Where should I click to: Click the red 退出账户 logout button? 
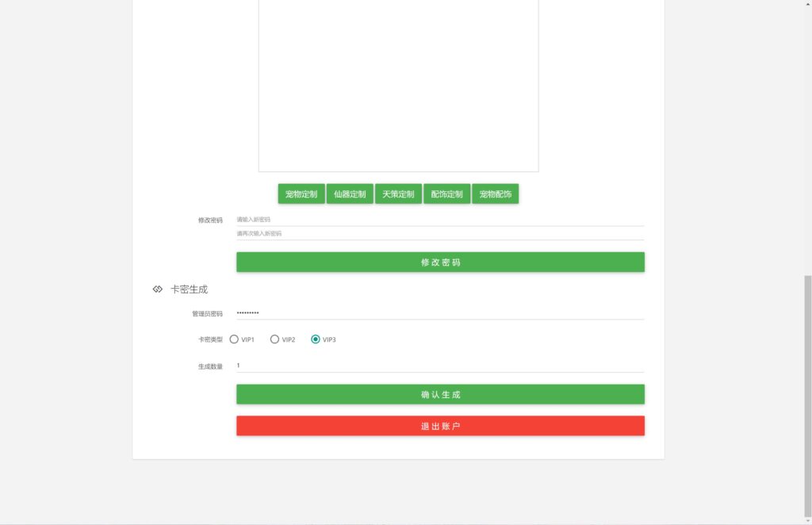[440, 425]
